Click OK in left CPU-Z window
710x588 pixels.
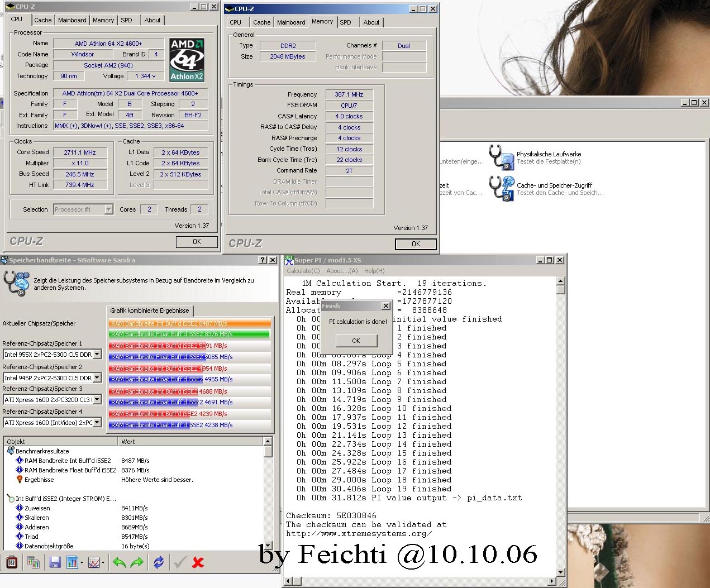click(x=197, y=242)
